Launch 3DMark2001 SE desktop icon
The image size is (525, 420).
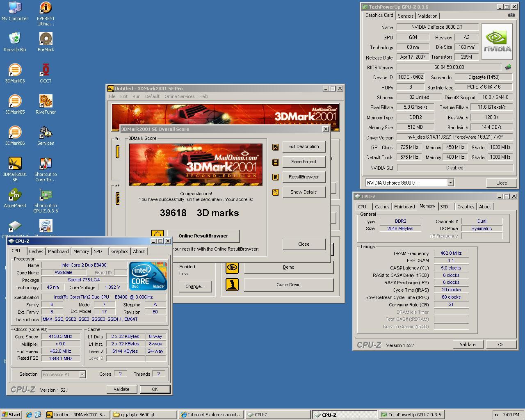coord(15,169)
